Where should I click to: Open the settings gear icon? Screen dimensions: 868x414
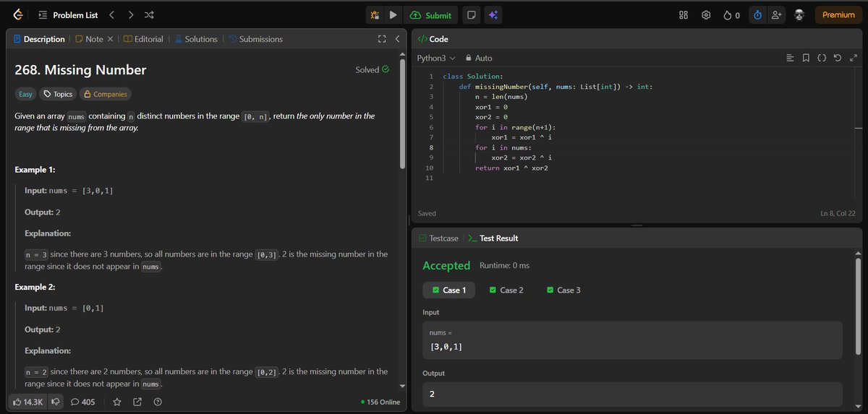coord(707,15)
